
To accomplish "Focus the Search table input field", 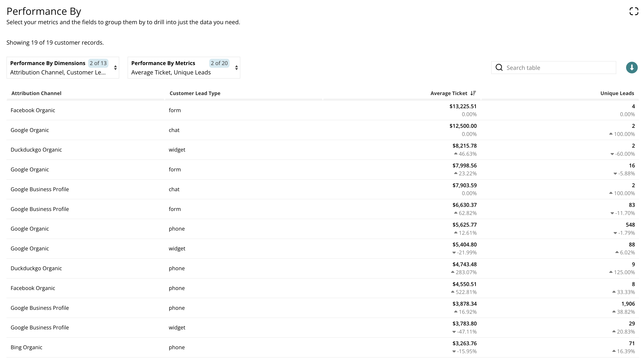I will pos(558,68).
